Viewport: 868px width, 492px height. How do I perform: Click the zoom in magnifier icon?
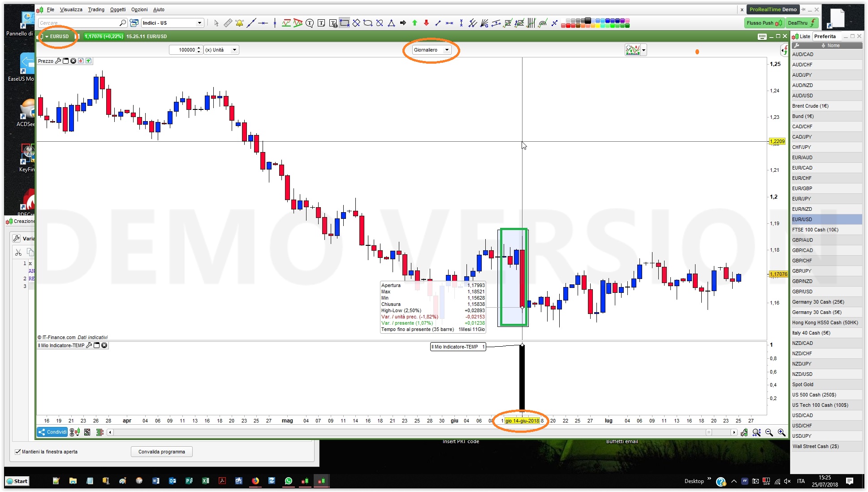[x=782, y=432]
